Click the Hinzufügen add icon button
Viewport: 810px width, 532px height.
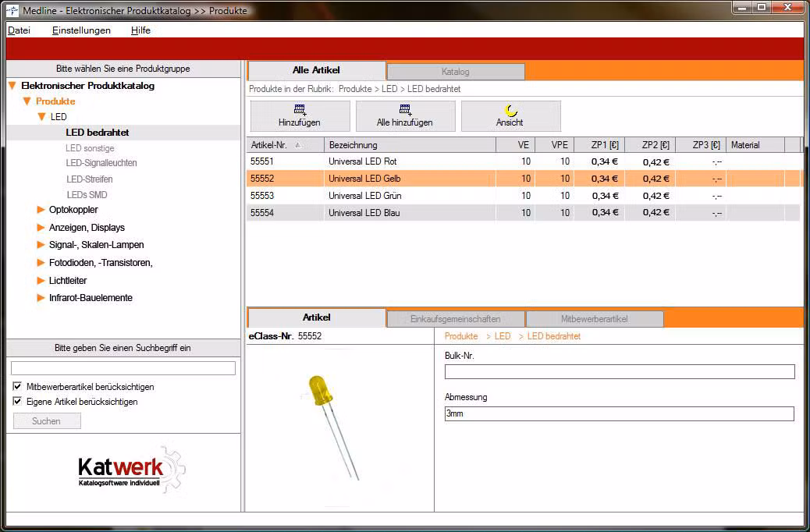(x=299, y=116)
